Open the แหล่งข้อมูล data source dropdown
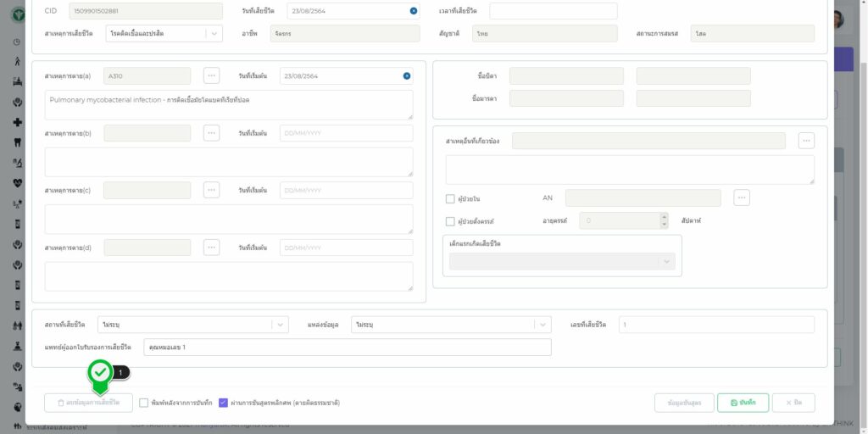This screenshot has height=434, width=868. (x=542, y=325)
